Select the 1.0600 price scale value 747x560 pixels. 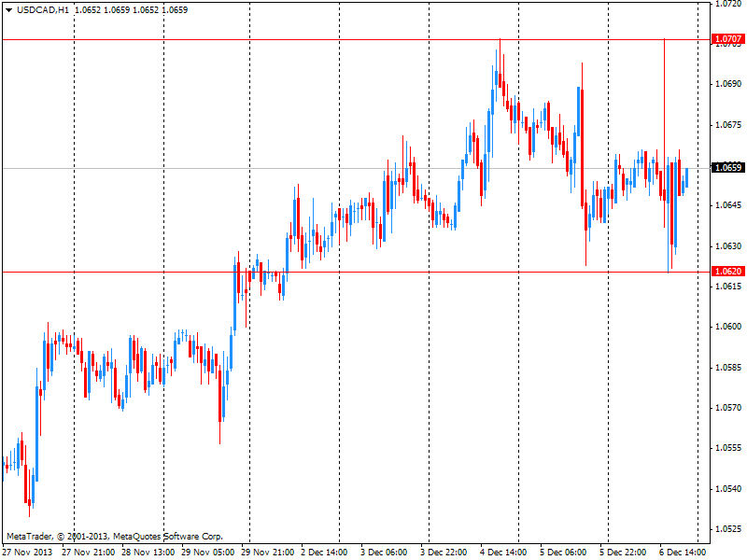[x=728, y=327]
